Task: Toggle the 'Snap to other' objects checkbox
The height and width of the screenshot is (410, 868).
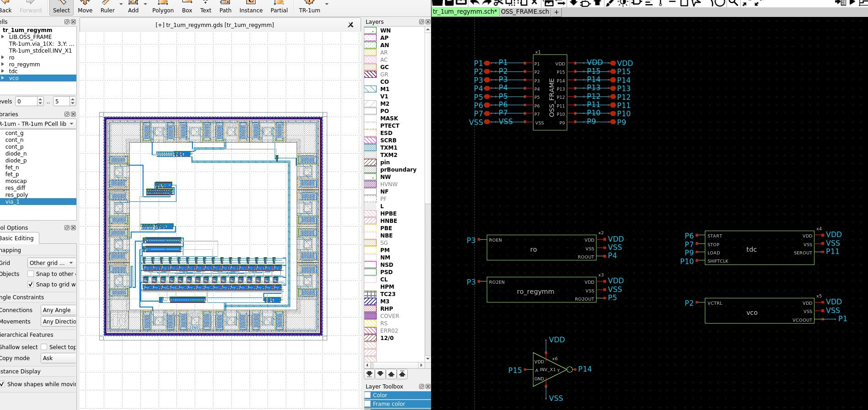Action: tap(31, 274)
